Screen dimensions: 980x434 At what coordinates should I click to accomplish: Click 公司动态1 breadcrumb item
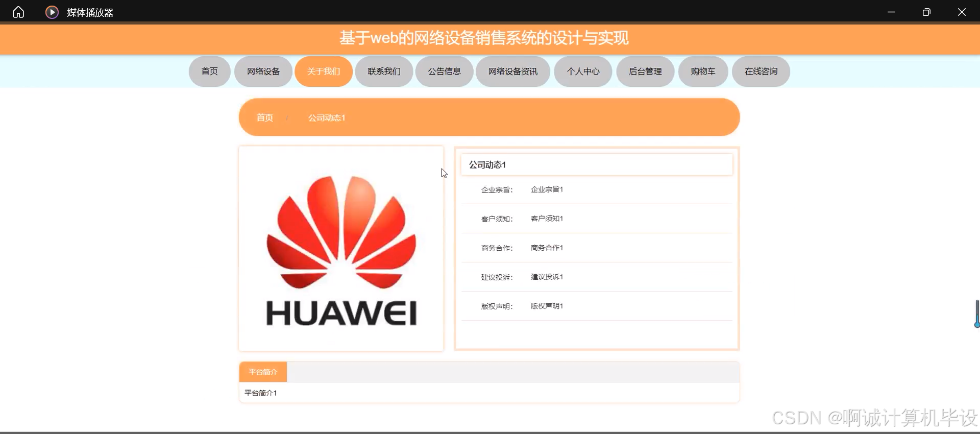tap(327, 118)
